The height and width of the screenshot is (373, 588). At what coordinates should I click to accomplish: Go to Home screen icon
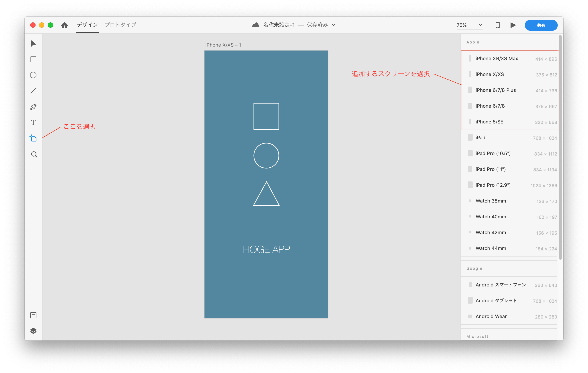[x=65, y=25]
